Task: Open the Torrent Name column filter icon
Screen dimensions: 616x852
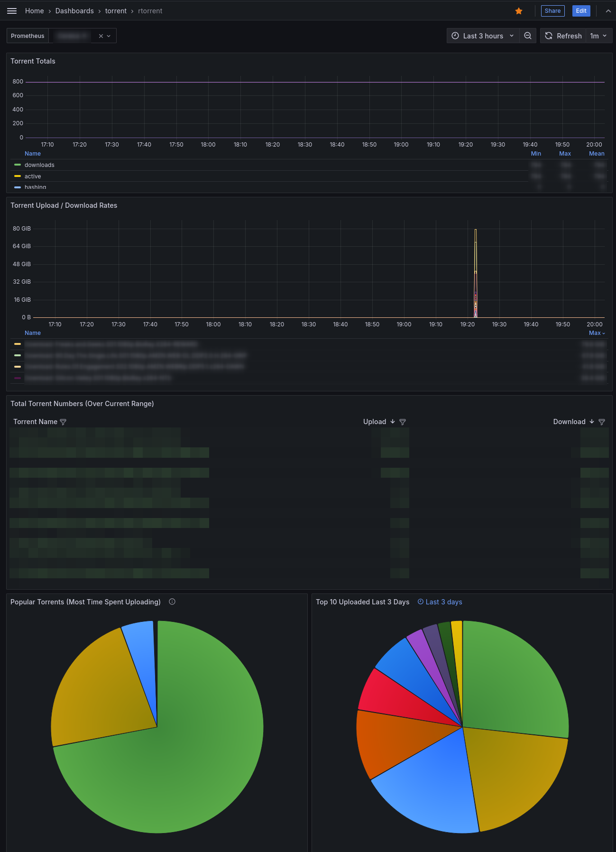Action: (x=63, y=422)
